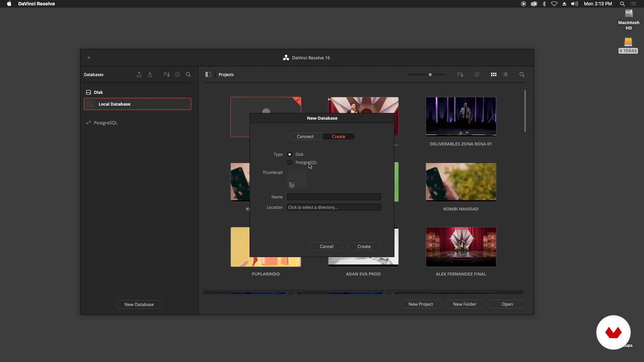The height and width of the screenshot is (362, 644).
Task: Switch to the Create tab
Action: click(338, 136)
